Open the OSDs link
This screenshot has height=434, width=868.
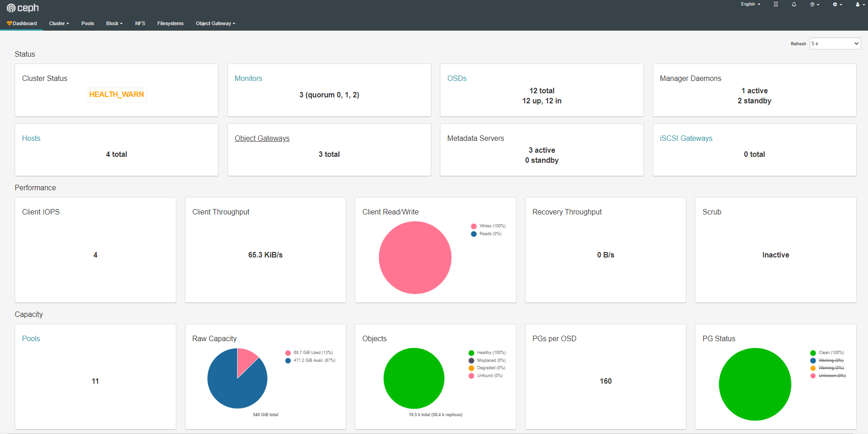click(457, 78)
